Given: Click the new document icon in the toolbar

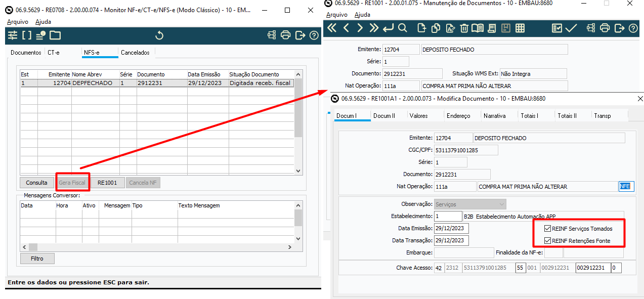Looking at the screenshot, I should [421, 28].
